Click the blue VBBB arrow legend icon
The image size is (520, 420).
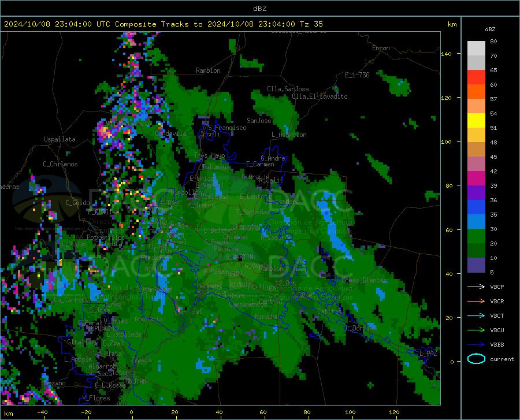pos(476,345)
